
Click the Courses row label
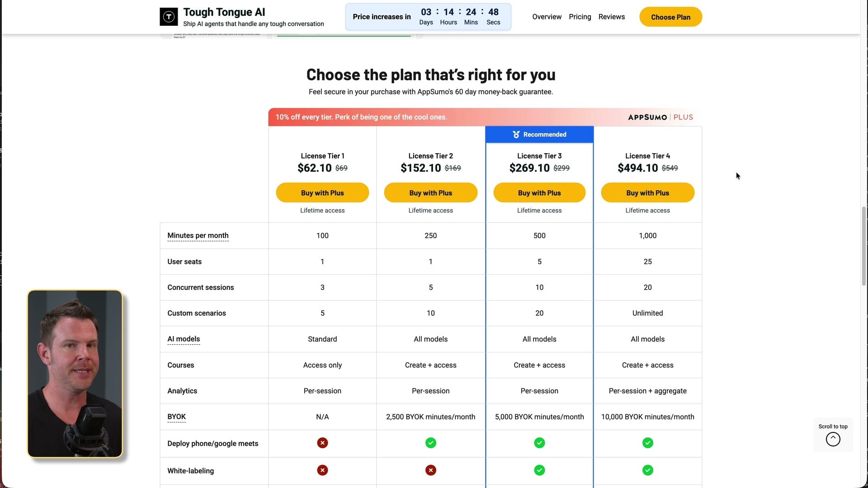click(181, 365)
